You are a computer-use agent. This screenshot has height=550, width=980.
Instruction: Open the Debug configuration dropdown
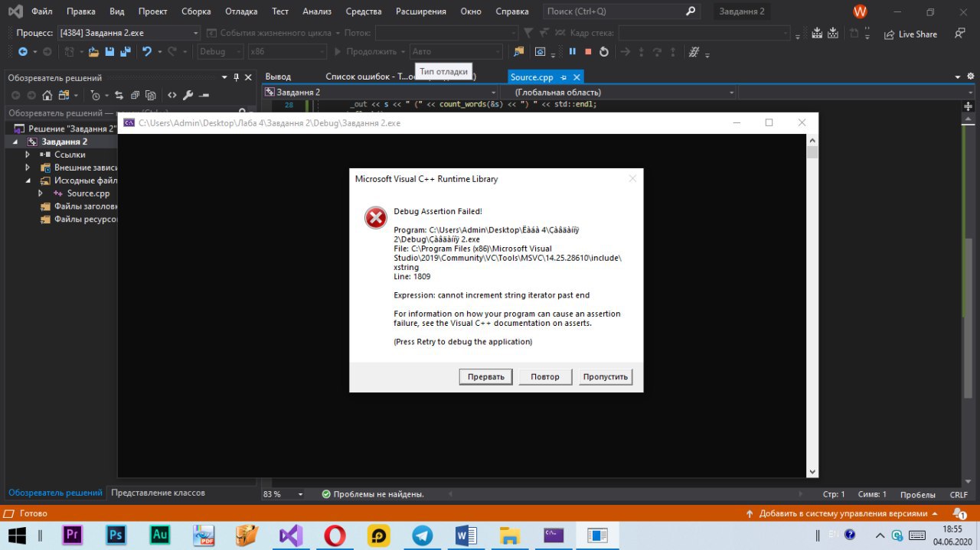(x=220, y=51)
